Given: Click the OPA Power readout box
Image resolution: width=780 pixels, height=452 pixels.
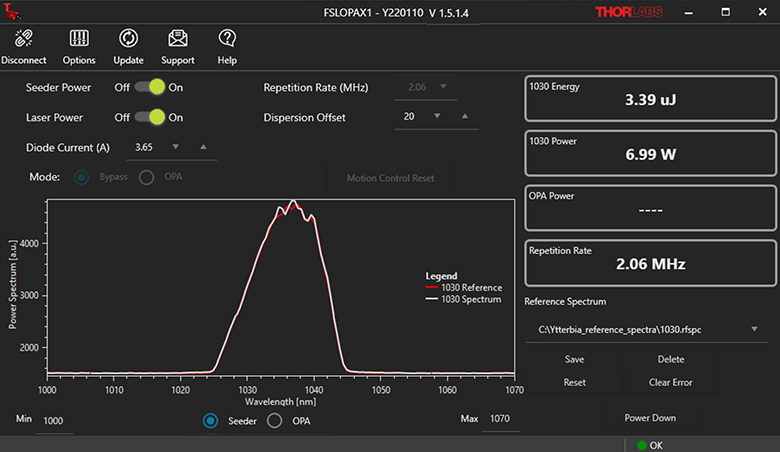Looking at the screenshot, I should [x=650, y=208].
